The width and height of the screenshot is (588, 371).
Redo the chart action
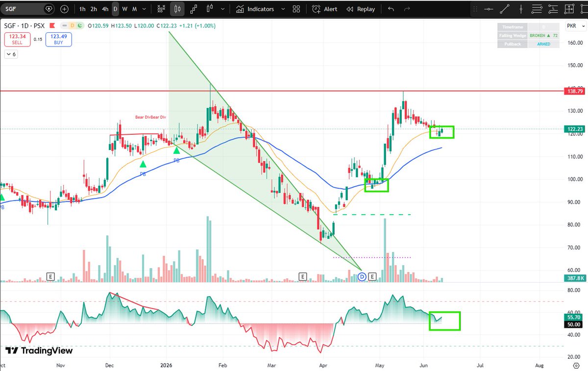pyautogui.click(x=406, y=9)
